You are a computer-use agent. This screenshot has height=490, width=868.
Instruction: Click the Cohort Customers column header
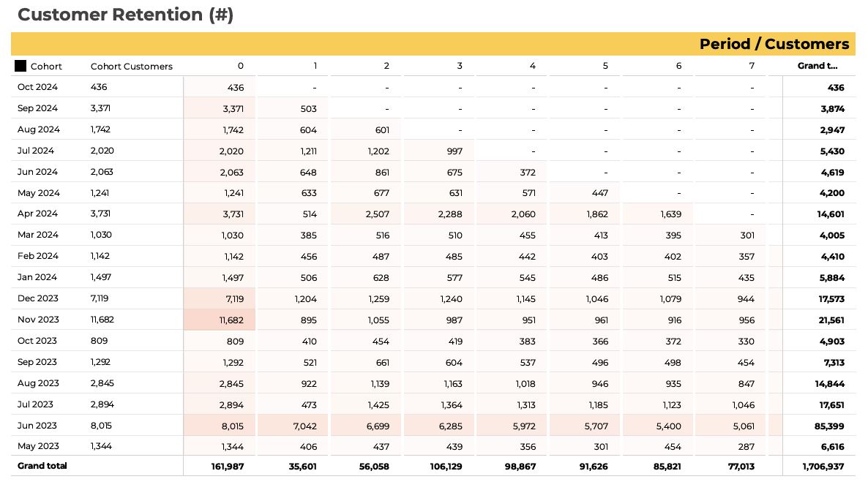132,67
